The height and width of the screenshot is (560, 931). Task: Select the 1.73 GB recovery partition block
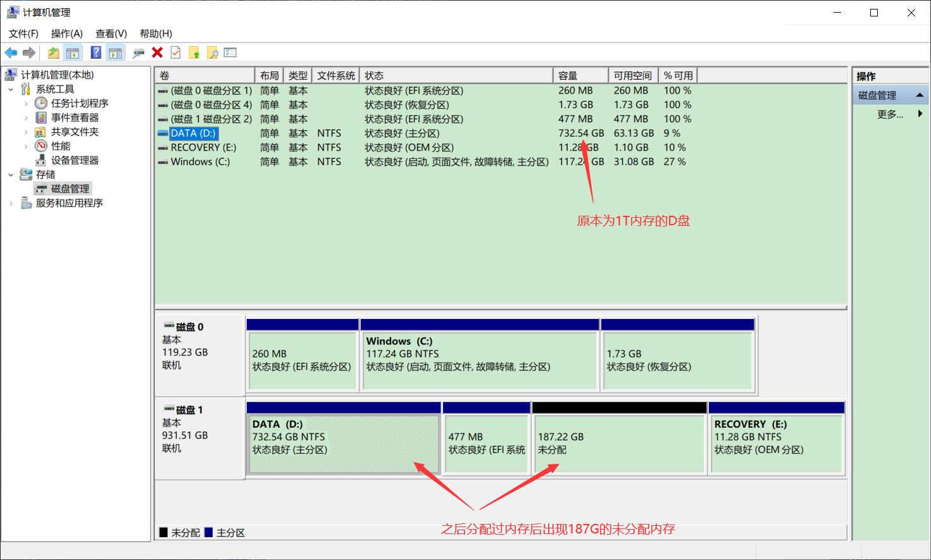coord(678,354)
